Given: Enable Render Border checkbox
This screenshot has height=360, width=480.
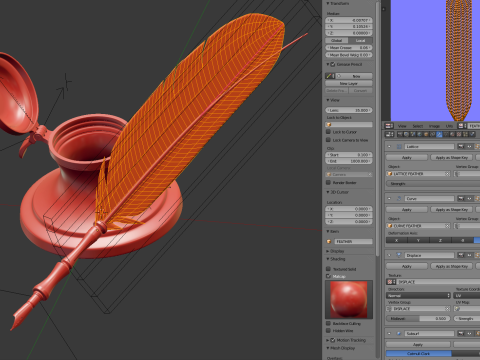Looking at the screenshot, I should (328, 183).
